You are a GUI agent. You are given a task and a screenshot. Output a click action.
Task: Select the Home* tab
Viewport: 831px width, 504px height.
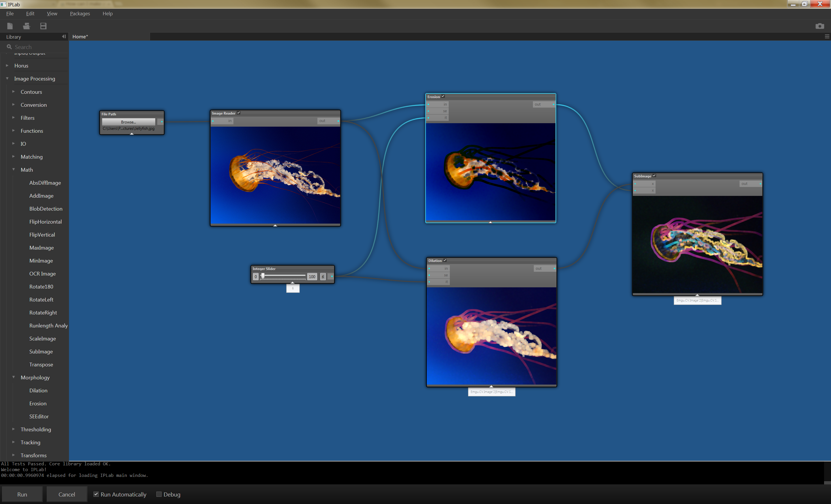[x=80, y=36]
